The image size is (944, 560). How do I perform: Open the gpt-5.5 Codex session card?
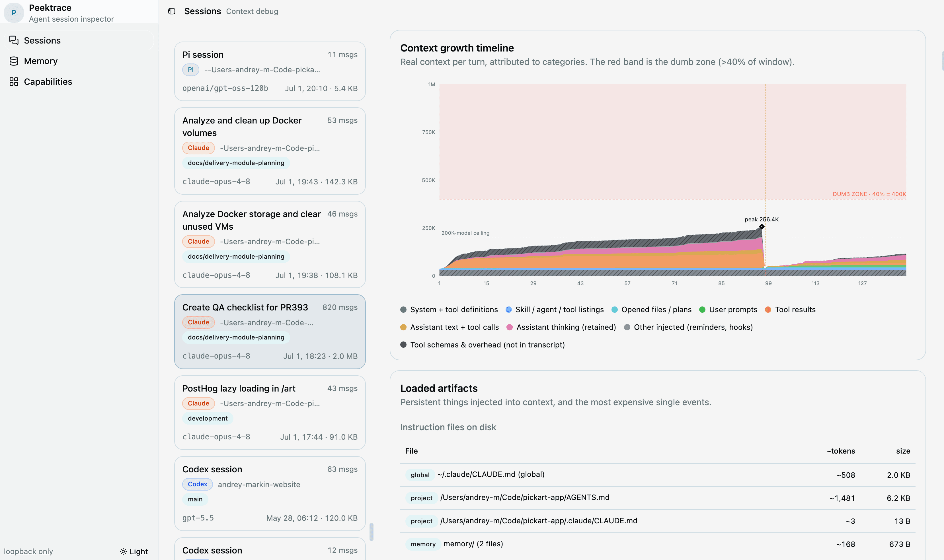(x=270, y=494)
